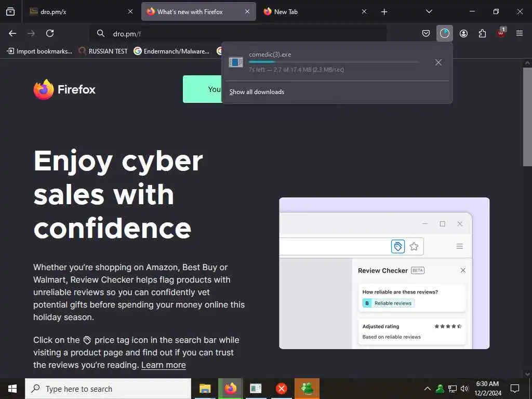Click the search magnifier icon in address bar
The height and width of the screenshot is (399, 532).
(100, 33)
